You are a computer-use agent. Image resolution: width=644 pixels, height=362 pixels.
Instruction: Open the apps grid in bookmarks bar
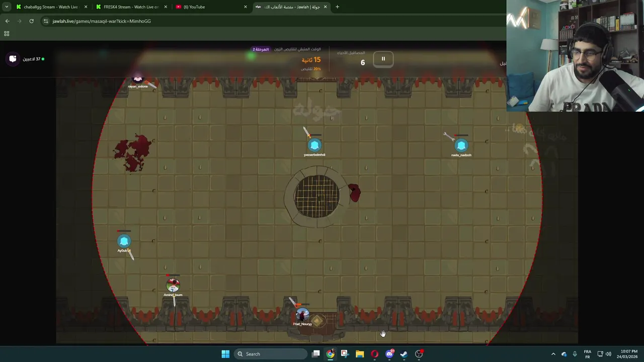tap(7, 34)
